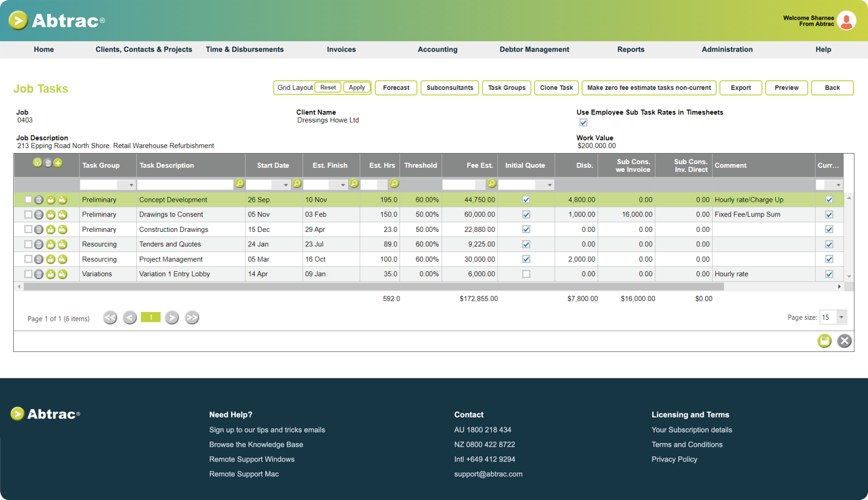Go to the previous page arrow
The image size is (868, 500).
[x=130, y=318]
